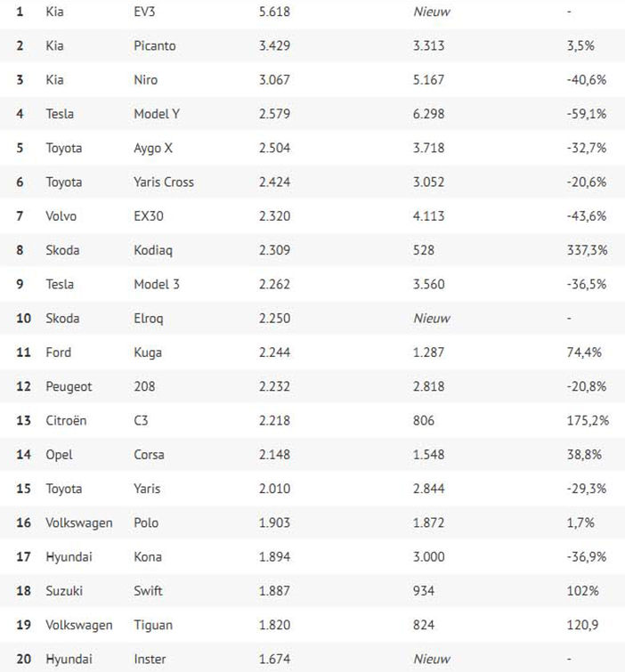This screenshot has width=625, height=672.
Task: Click the Citroën brand name
Action: pos(66,420)
